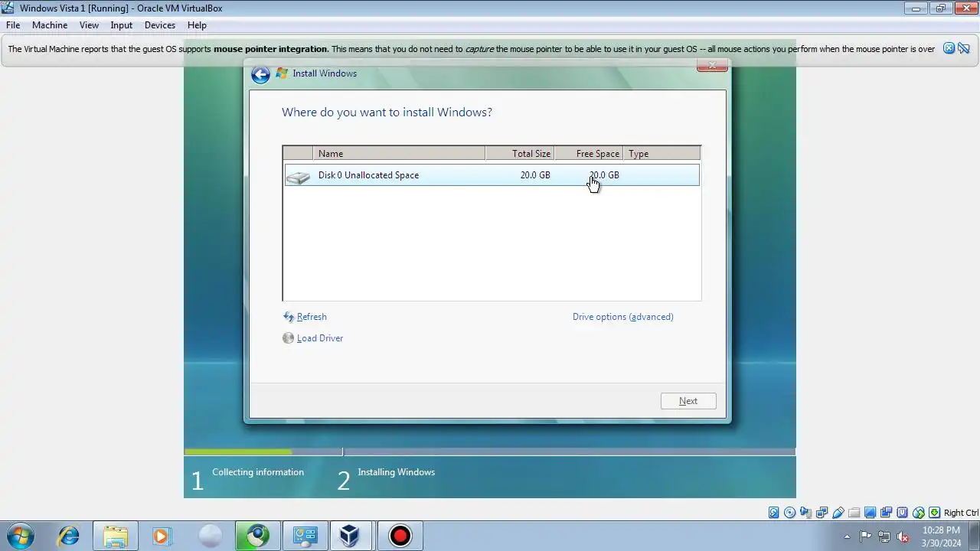Close the mouse integration notification bar
Image resolution: width=980 pixels, height=551 pixels.
click(949, 48)
